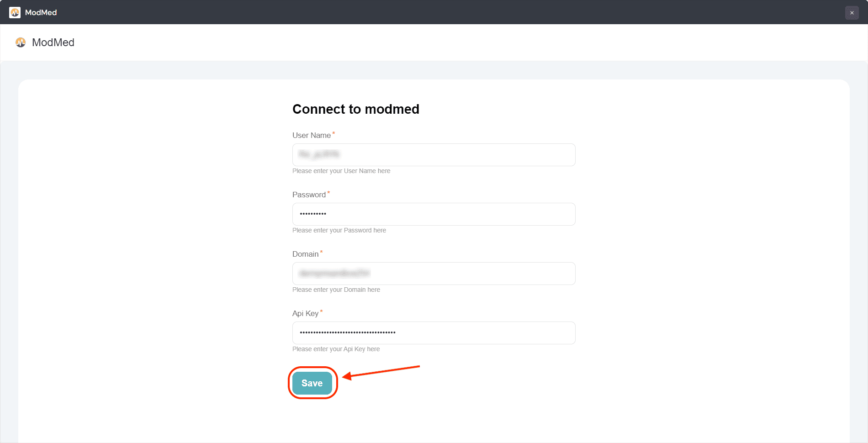Click the ModMed logo beside page header

[x=21, y=42]
